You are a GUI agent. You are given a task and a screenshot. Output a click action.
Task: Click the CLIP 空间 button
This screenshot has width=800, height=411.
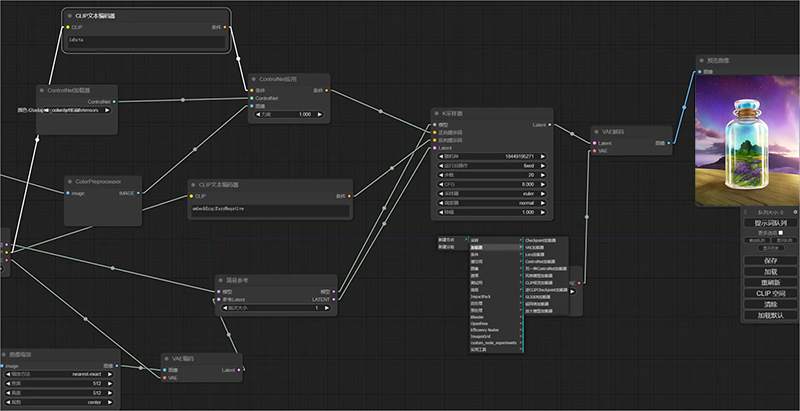pos(770,294)
